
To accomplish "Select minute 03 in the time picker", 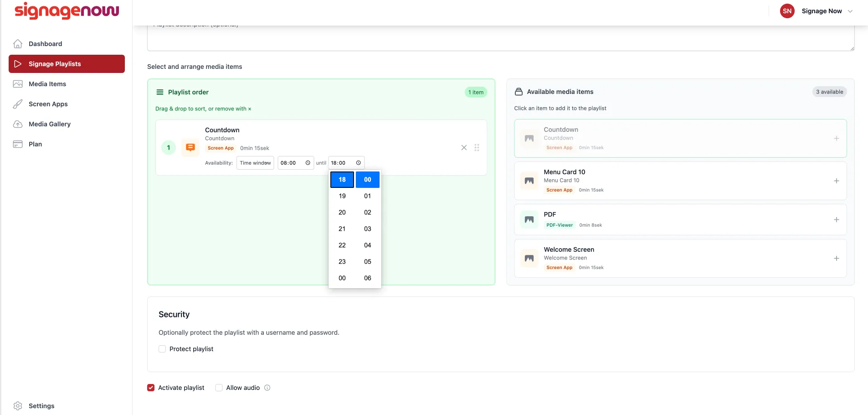I will [x=368, y=229].
